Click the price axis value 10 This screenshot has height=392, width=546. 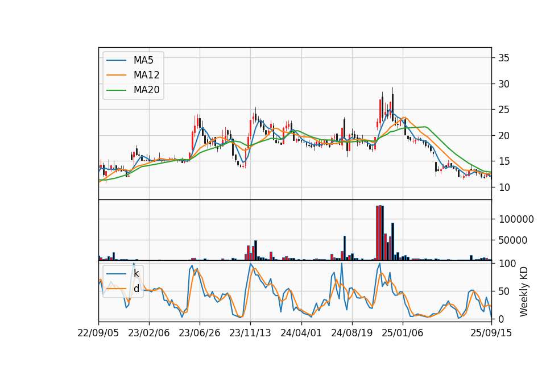coord(504,187)
